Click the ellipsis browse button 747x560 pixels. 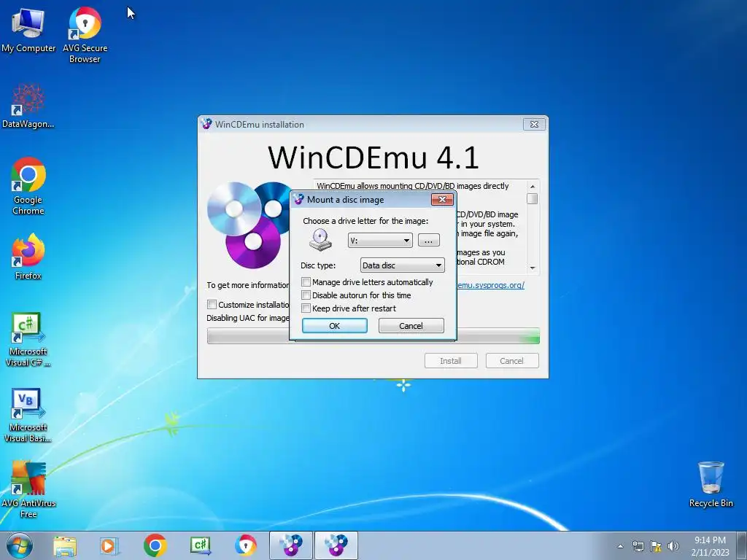click(429, 241)
